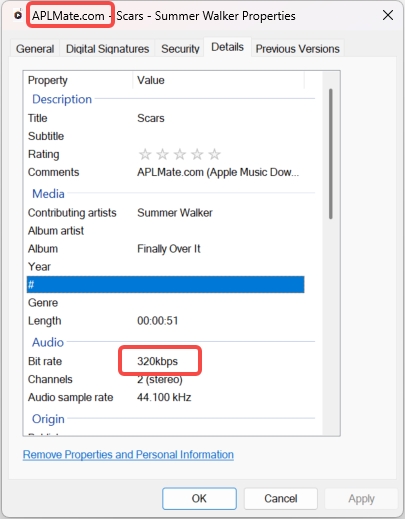Select the Details tab
Viewport: 405px width, 519px height.
tap(227, 47)
